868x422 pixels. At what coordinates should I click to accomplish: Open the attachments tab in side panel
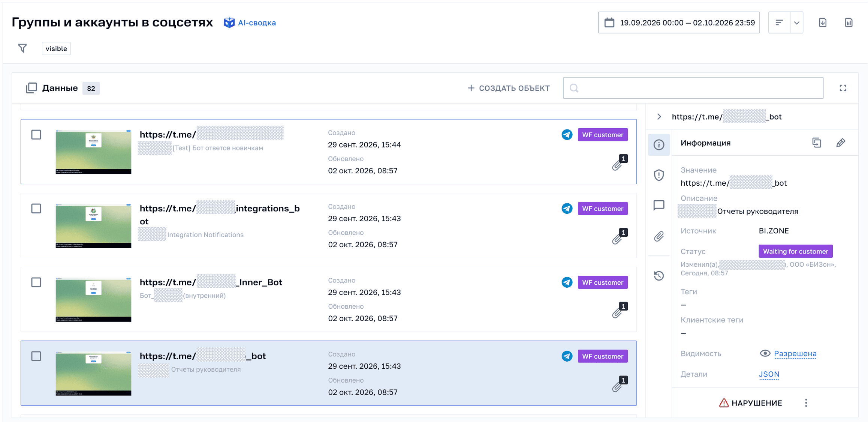tap(659, 236)
